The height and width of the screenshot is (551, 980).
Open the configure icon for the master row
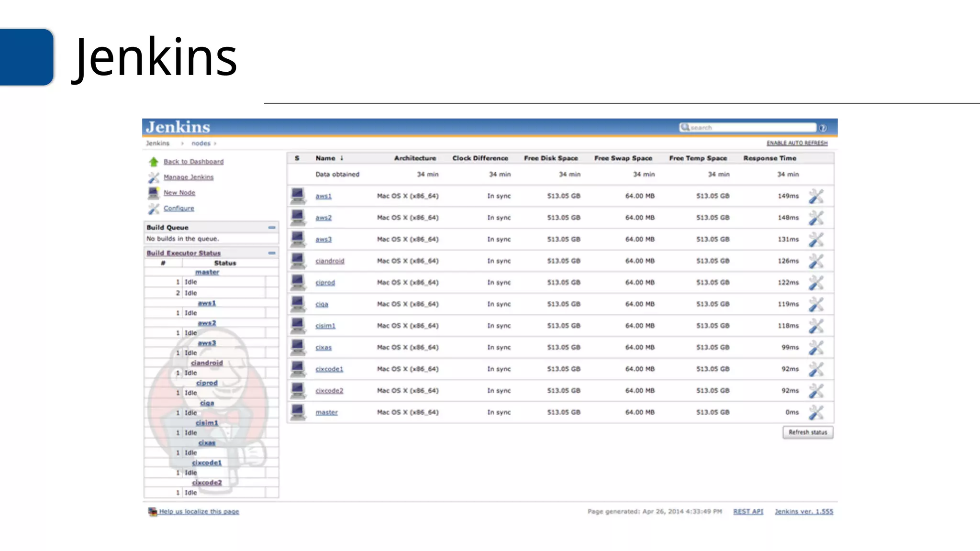(x=816, y=412)
